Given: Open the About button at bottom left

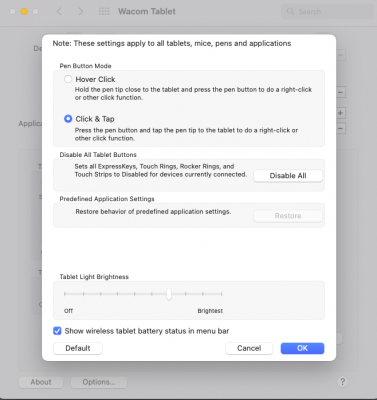Looking at the screenshot, I should click(x=41, y=382).
